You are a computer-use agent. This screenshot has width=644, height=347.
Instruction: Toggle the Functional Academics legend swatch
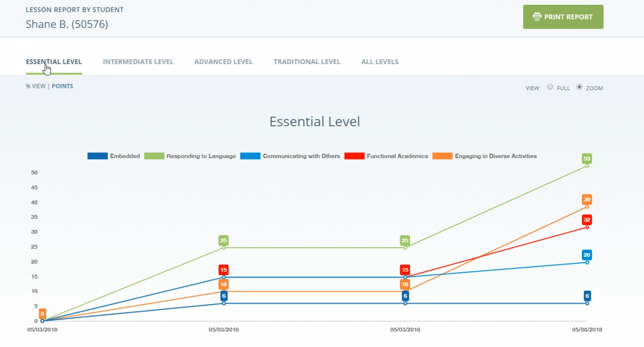pyautogui.click(x=354, y=156)
